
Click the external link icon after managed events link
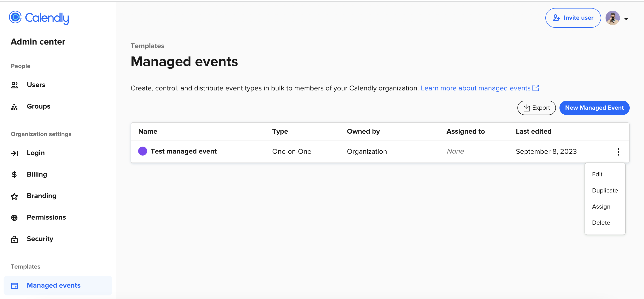click(536, 88)
